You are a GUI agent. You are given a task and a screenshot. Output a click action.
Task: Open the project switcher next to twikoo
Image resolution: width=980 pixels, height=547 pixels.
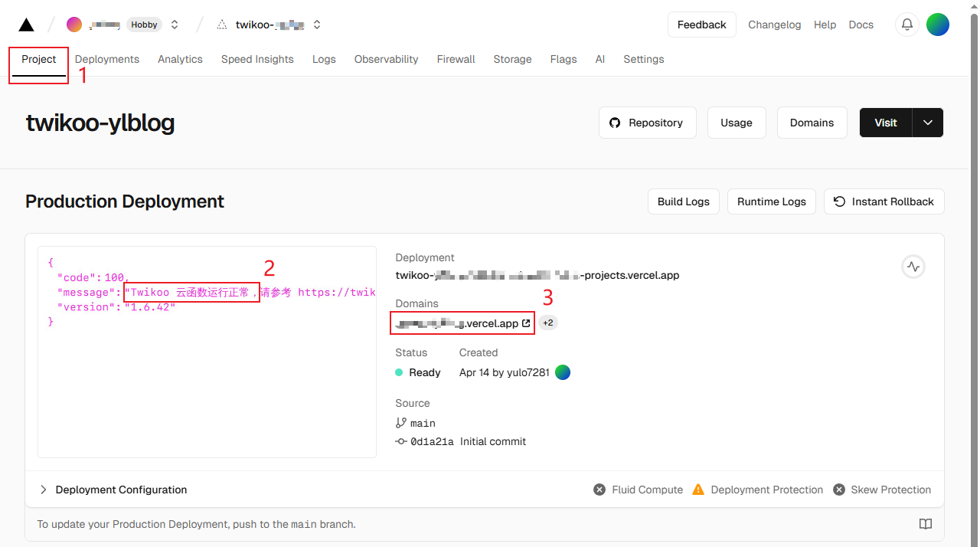pyautogui.click(x=317, y=25)
